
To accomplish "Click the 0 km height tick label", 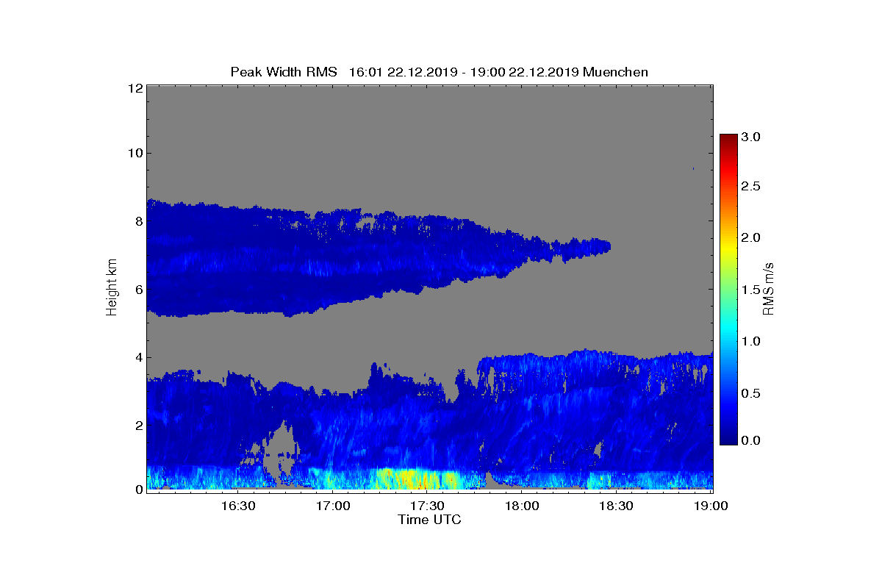I will tap(138, 489).
